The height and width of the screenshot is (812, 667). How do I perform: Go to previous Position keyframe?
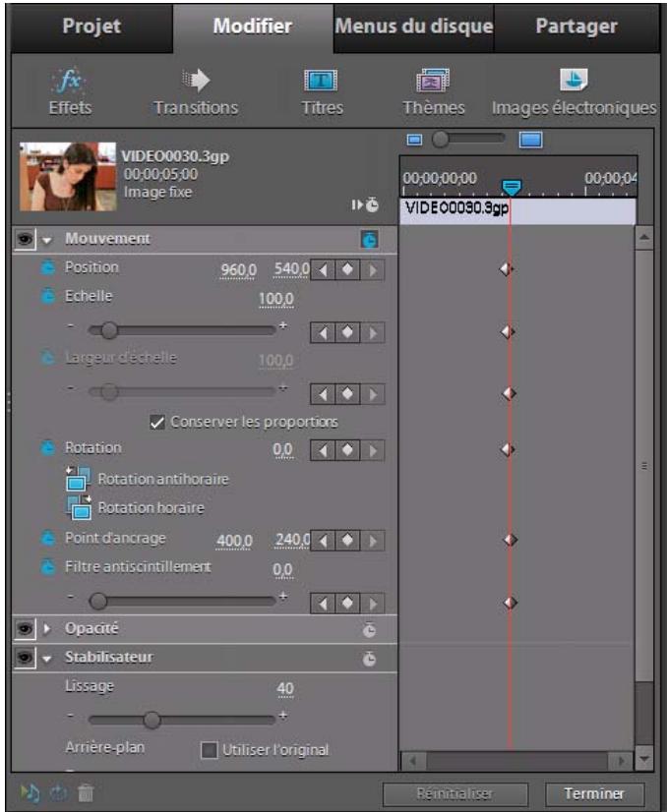[323, 269]
